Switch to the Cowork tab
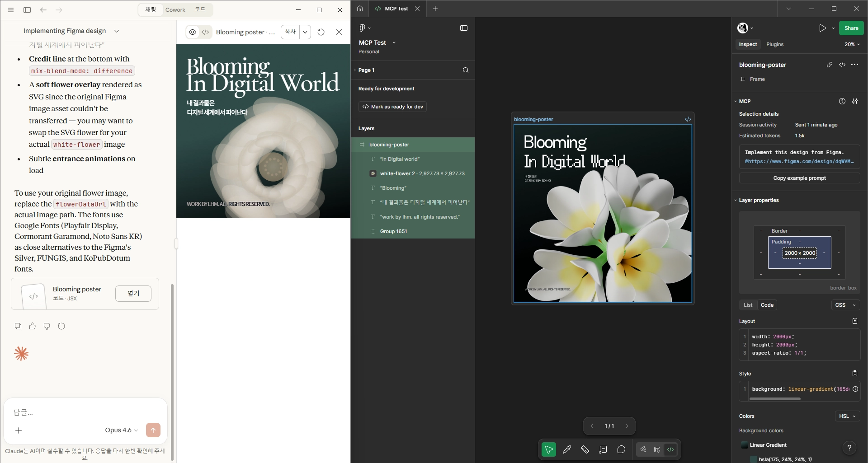The height and width of the screenshot is (463, 868). tap(175, 9)
